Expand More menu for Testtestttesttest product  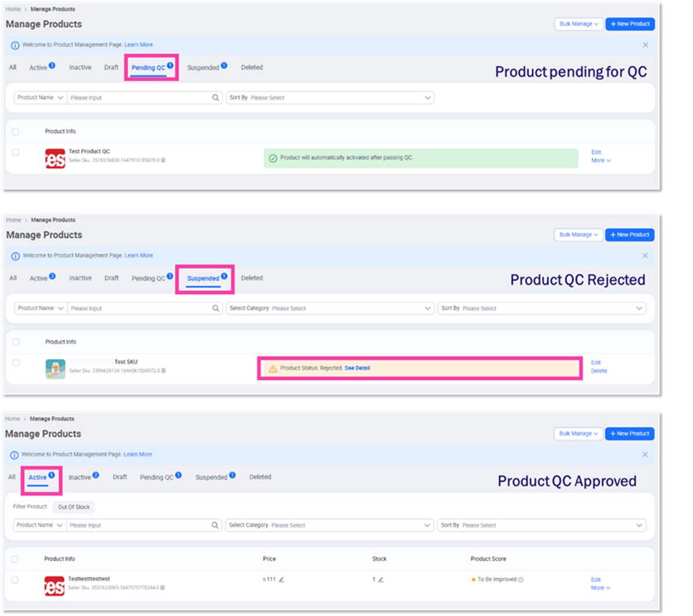pos(600,588)
